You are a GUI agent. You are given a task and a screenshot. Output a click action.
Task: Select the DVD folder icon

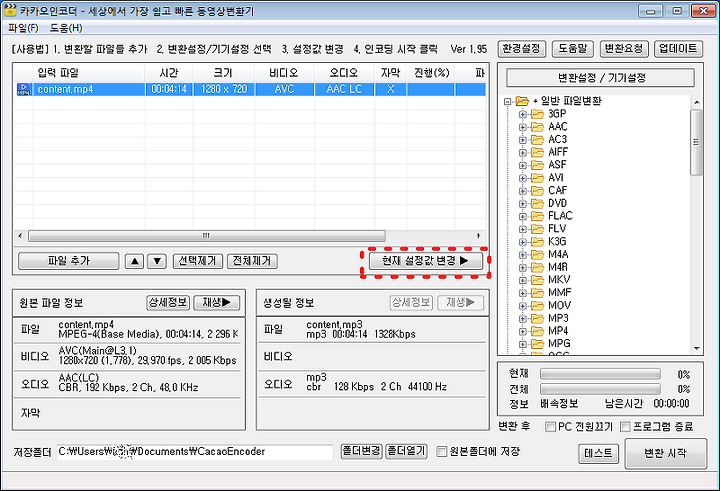pyautogui.click(x=537, y=203)
